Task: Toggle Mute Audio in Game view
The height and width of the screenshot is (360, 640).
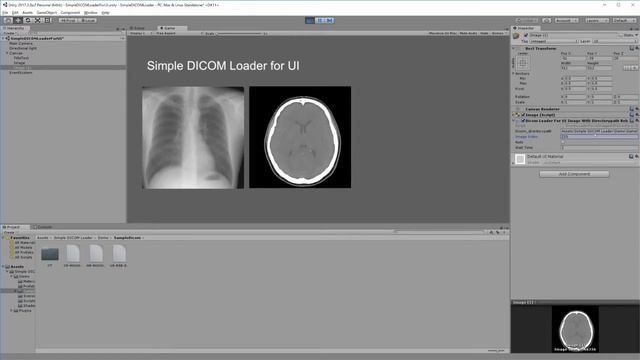Action: click(x=468, y=33)
